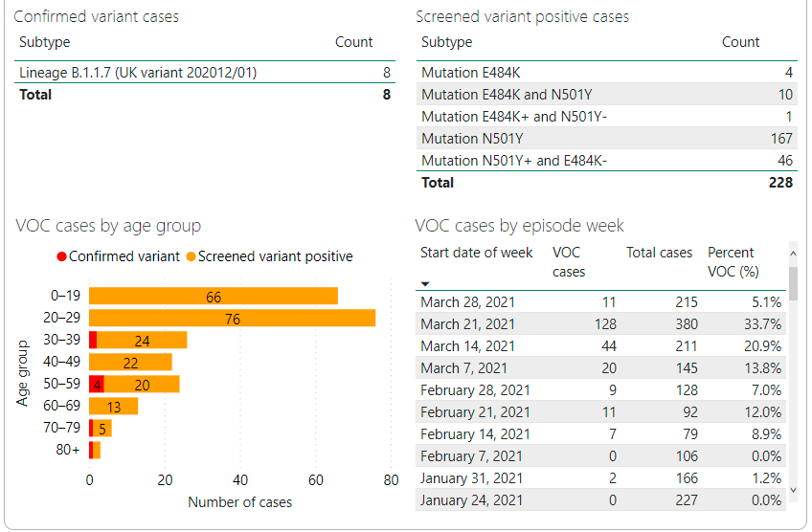The width and height of the screenshot is (812, 532).
Task: Click Count header in Screened variant positive table
Action: tap(740, 42)
